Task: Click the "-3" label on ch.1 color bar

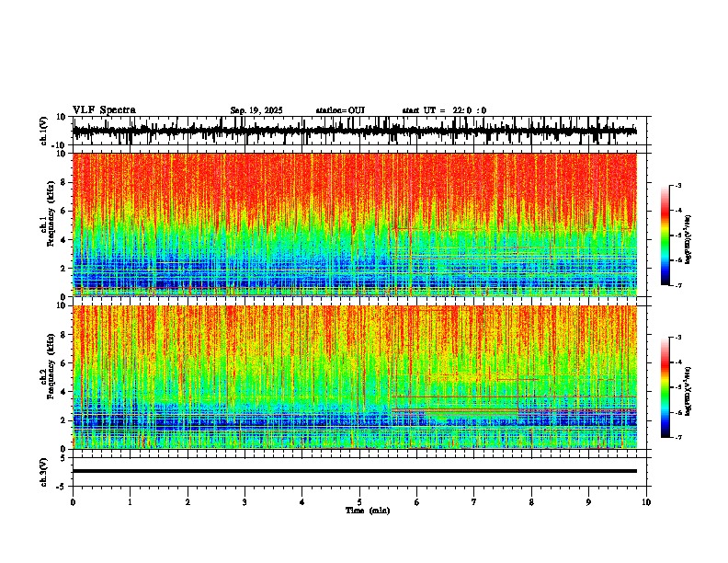Action: tap(678, 185)
